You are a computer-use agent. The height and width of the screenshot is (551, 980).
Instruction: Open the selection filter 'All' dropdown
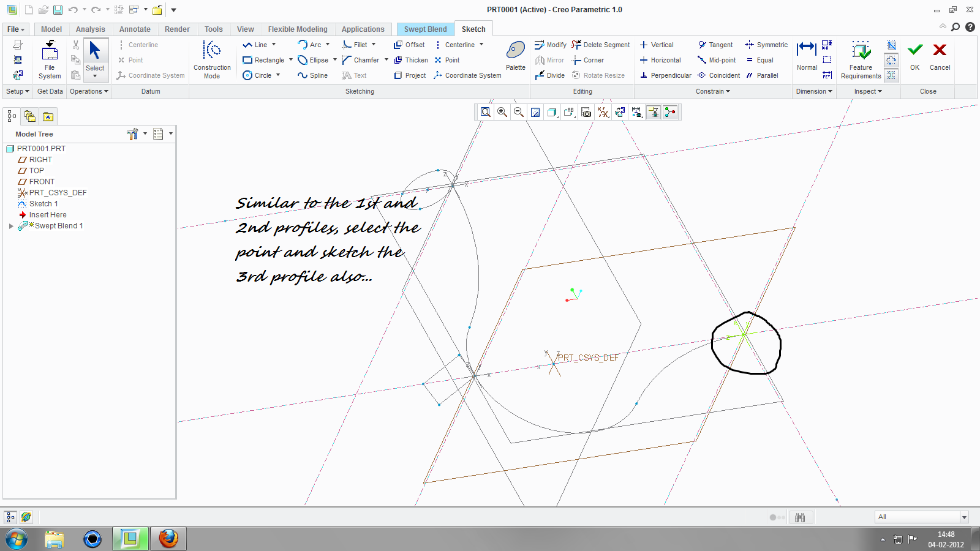coord(964,517)
